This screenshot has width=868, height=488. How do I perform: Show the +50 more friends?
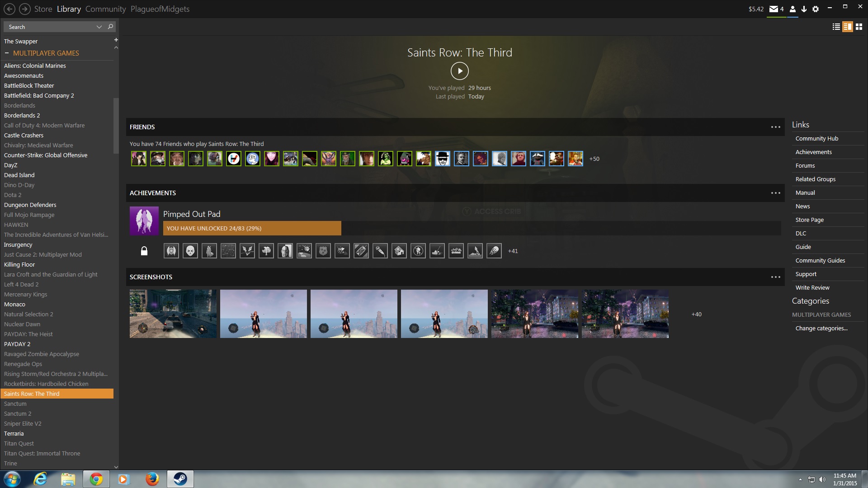tap(594, 159)
